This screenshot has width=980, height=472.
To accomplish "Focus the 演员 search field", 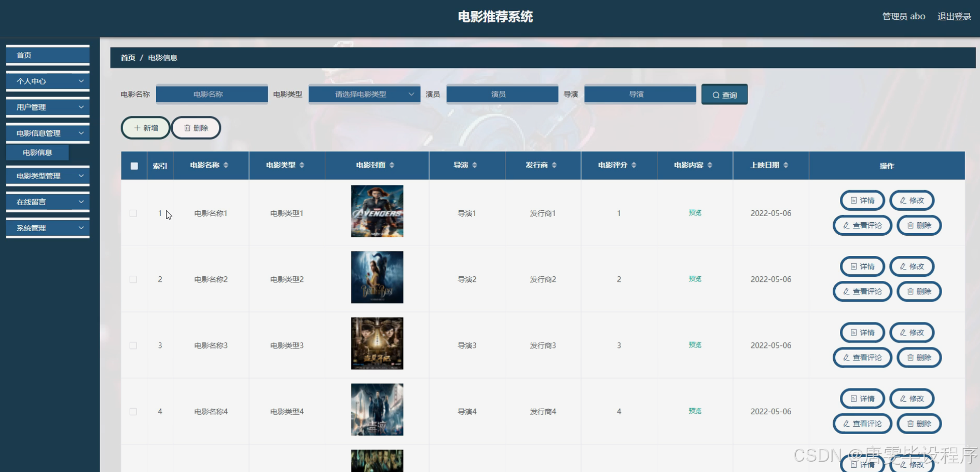I will 502,94.
